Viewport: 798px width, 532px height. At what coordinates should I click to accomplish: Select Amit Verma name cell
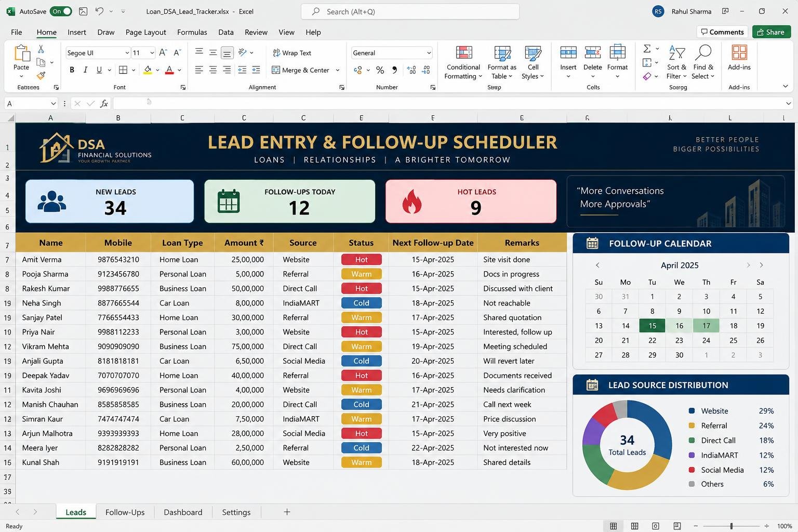[50, 260]
